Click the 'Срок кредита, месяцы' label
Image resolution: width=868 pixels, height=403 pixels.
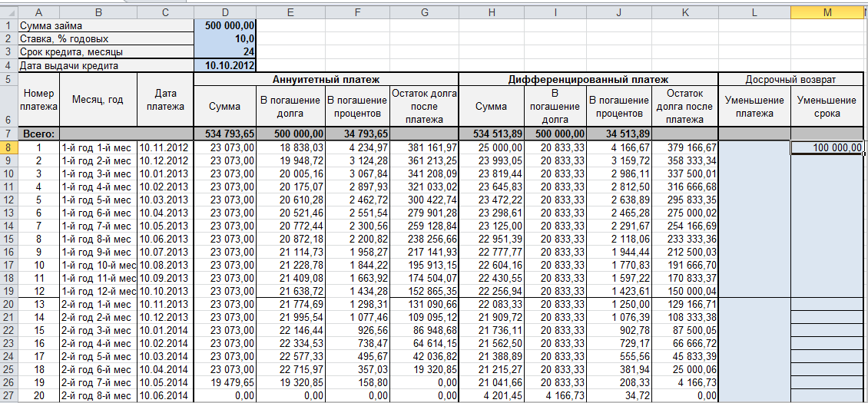106,52
